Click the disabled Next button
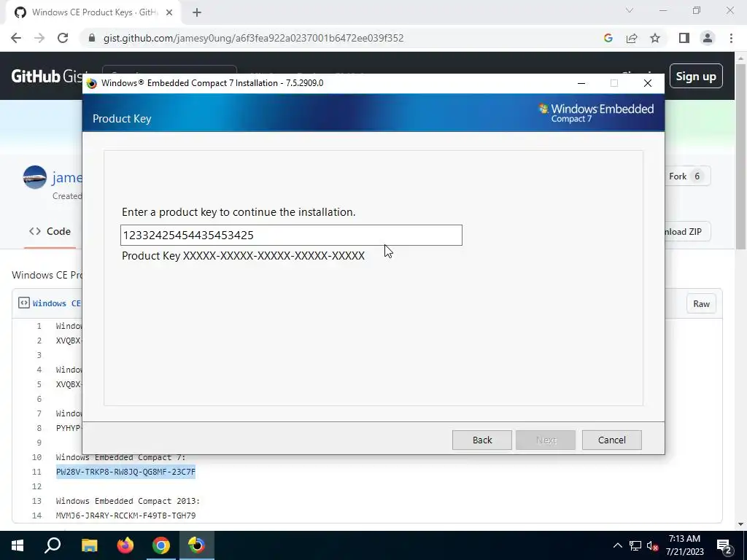Viewport: 747px width, 560px height. pos(546,440)
